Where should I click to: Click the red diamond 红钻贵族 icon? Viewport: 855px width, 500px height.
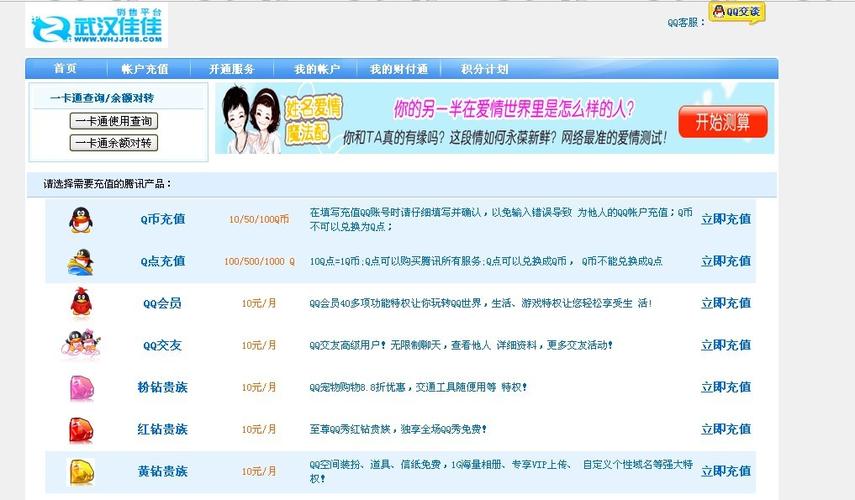point(81,430)
